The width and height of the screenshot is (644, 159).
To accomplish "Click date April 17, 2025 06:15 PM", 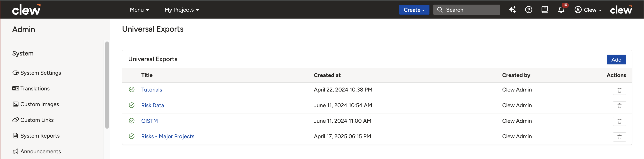I will click(x=342, y=136).
